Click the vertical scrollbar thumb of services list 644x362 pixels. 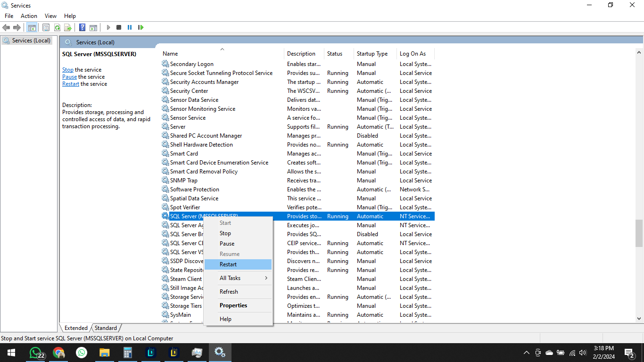coord(639,233)
